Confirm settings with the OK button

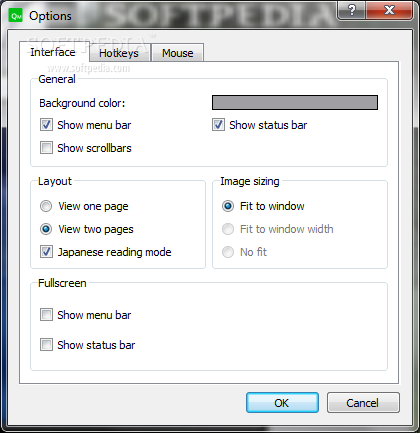(x=282, y=403)
